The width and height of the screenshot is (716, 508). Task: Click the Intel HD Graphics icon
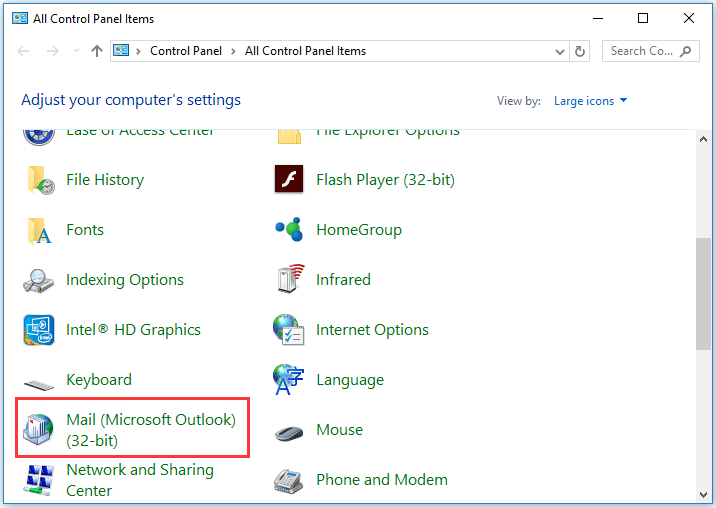point(39,330)
